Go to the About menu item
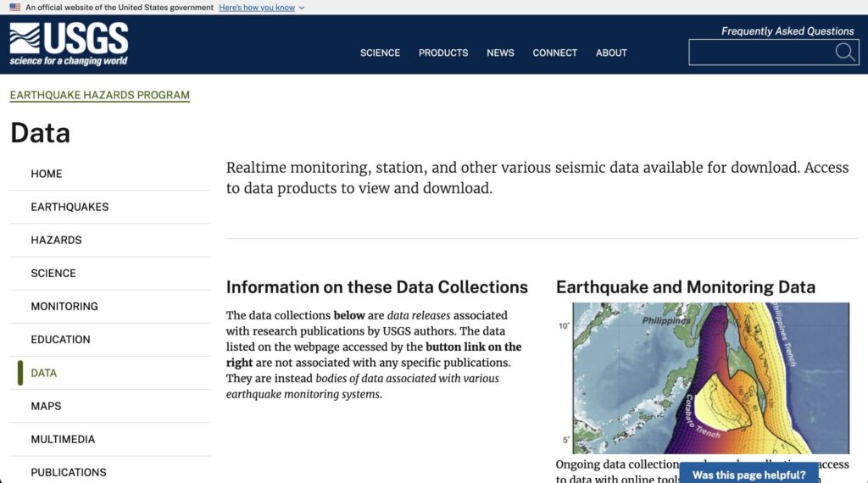Screen dimensions: 868x483 click(x=611, y=53)
